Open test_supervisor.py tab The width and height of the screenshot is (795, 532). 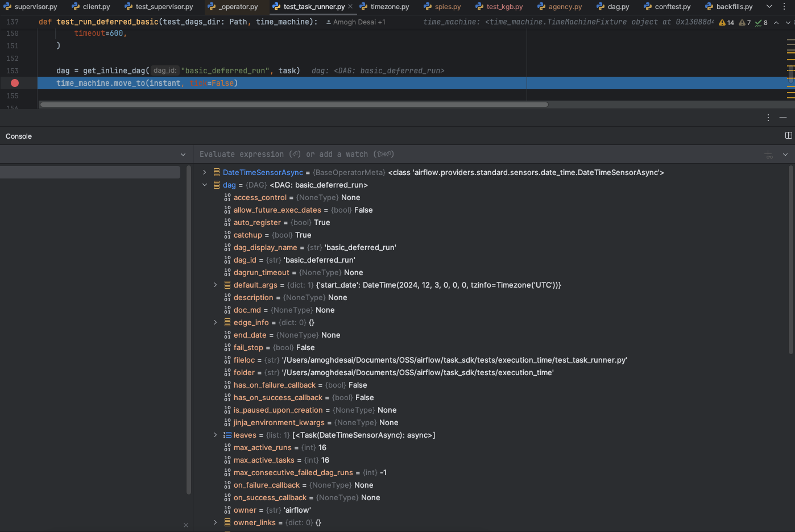[x=159, y=7]
